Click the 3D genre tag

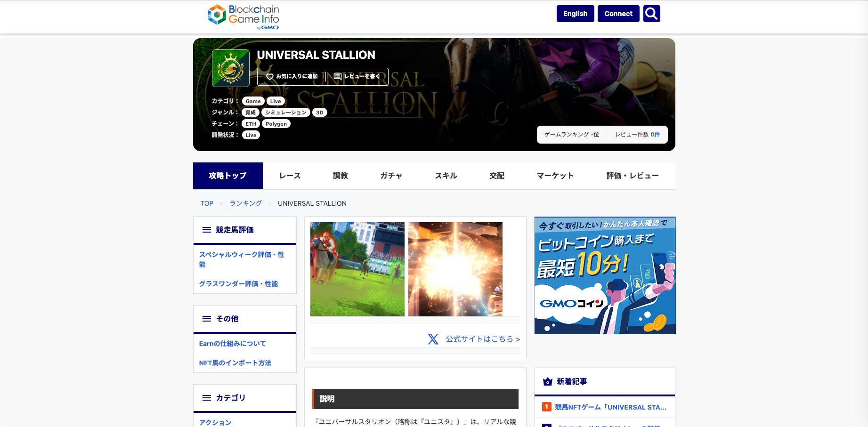coord(320,113)
